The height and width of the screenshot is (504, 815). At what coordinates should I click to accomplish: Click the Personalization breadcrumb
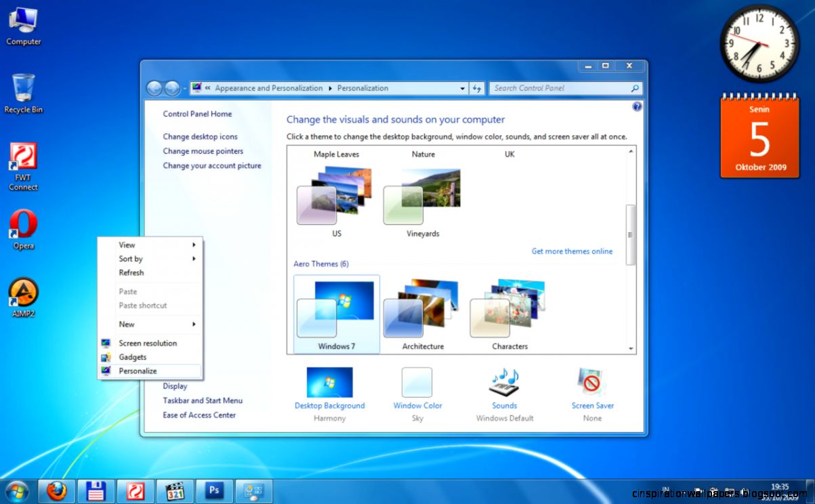[362, 88]
